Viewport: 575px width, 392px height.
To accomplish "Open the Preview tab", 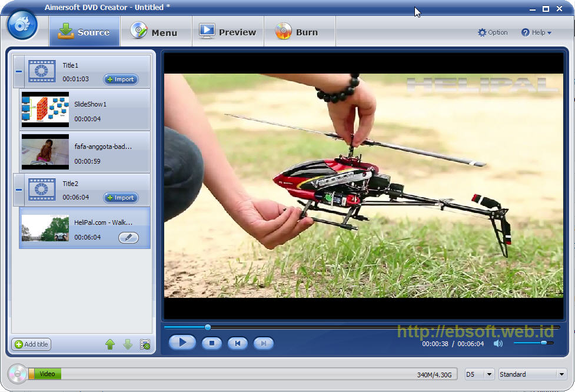I will (228, 32).
